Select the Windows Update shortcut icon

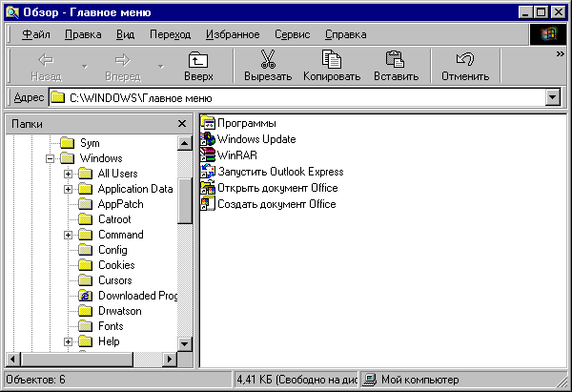[x=208, y=139]
